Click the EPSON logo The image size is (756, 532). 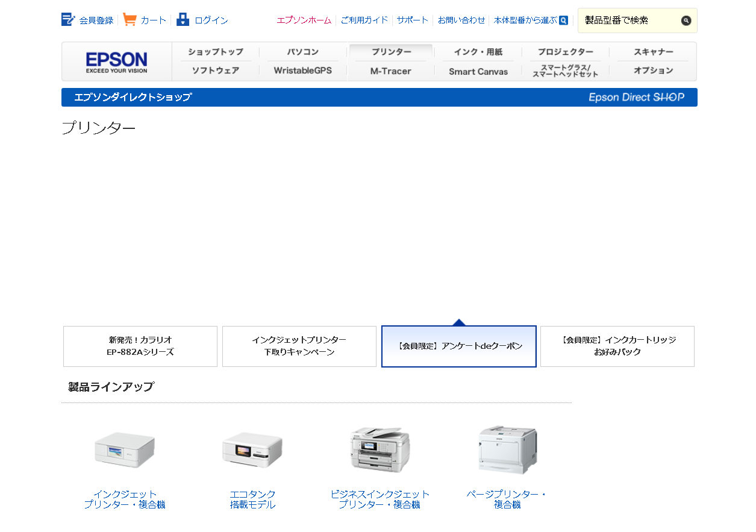116,61
